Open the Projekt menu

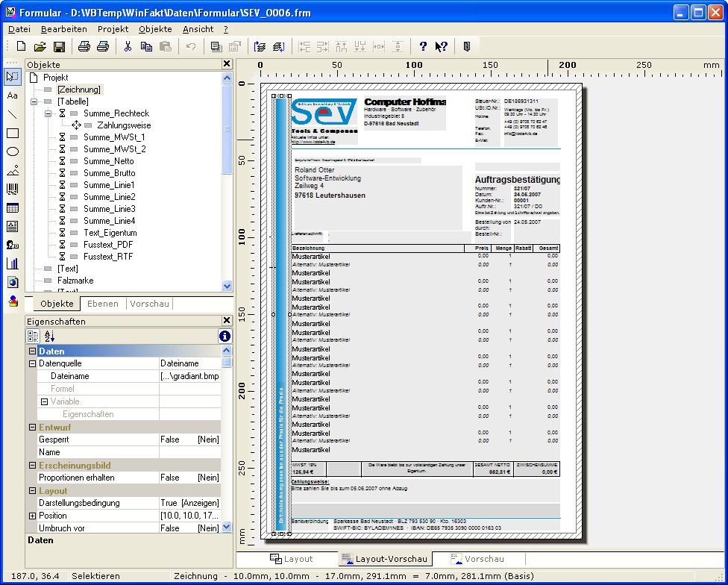(113, 29)
